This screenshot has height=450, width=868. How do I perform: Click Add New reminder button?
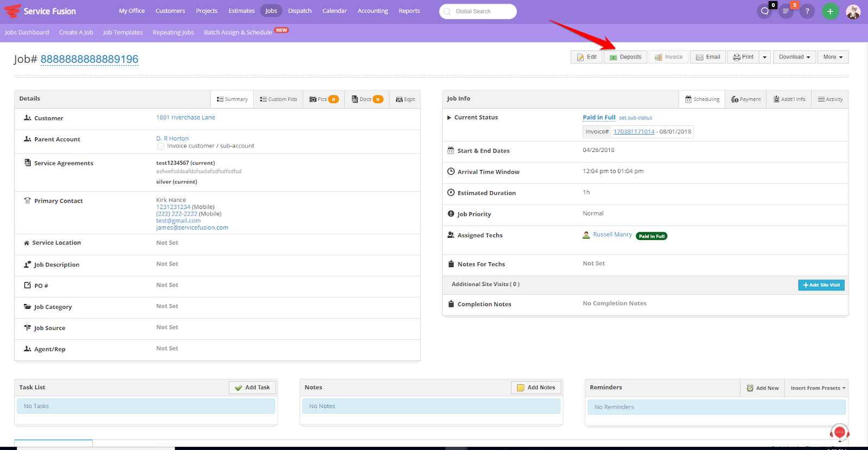click(762, 388)
